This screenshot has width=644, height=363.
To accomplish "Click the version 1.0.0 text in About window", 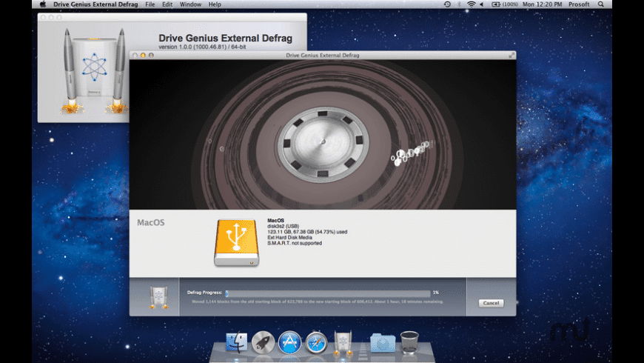I will click(202, 47).
